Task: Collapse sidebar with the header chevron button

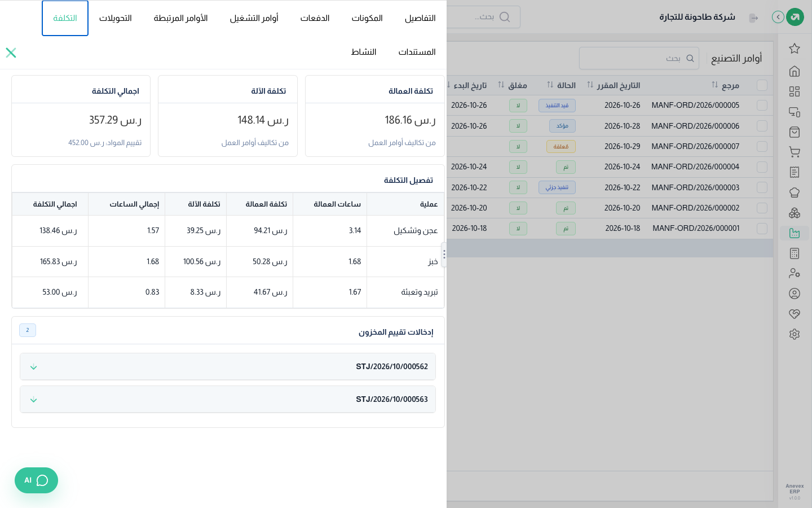Action: coord(778,17)
